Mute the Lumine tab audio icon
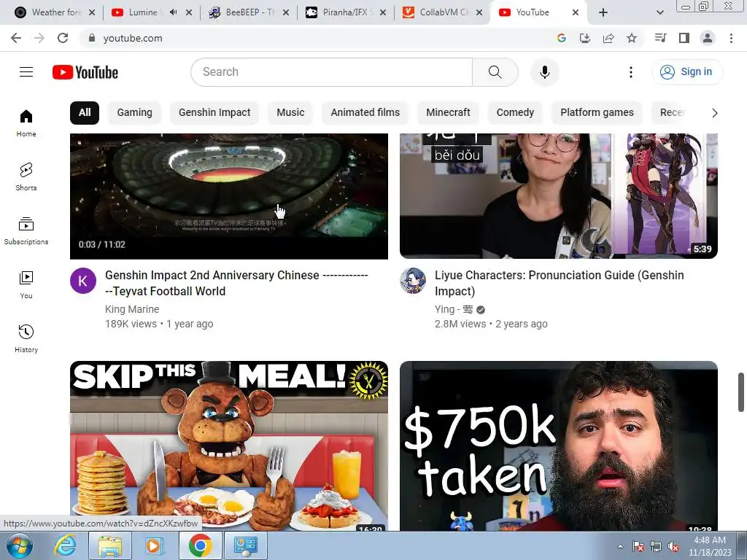The height and width of the screenshot is (560, 747). point(174,12)
